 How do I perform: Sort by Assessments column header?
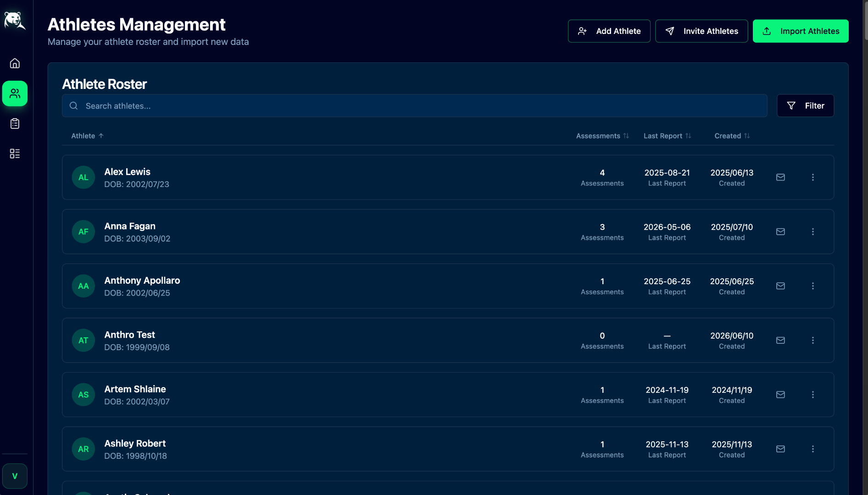602,136
